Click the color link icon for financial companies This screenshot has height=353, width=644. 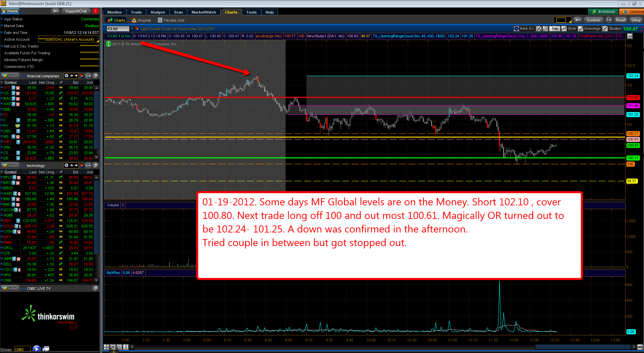click(x=81, y=76)
